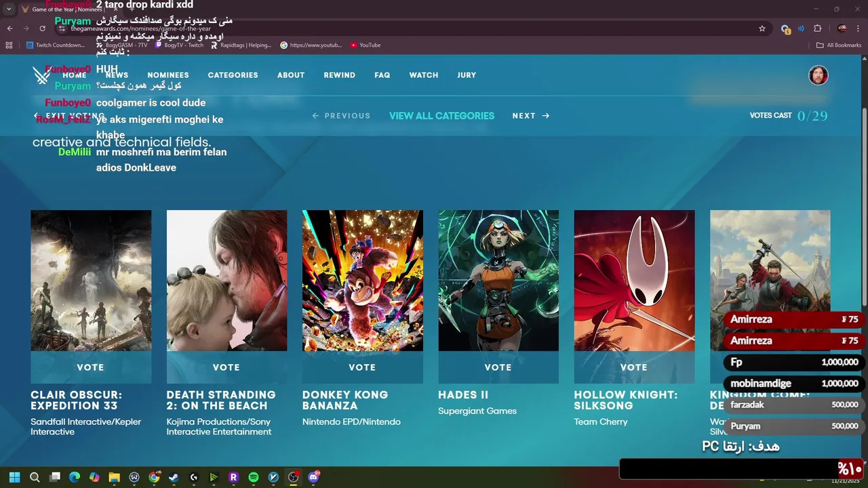Image resolution: width=868 pixels, height=488 pixels.
Task: Open the Windows Start menu
Action: pos(14,477)
